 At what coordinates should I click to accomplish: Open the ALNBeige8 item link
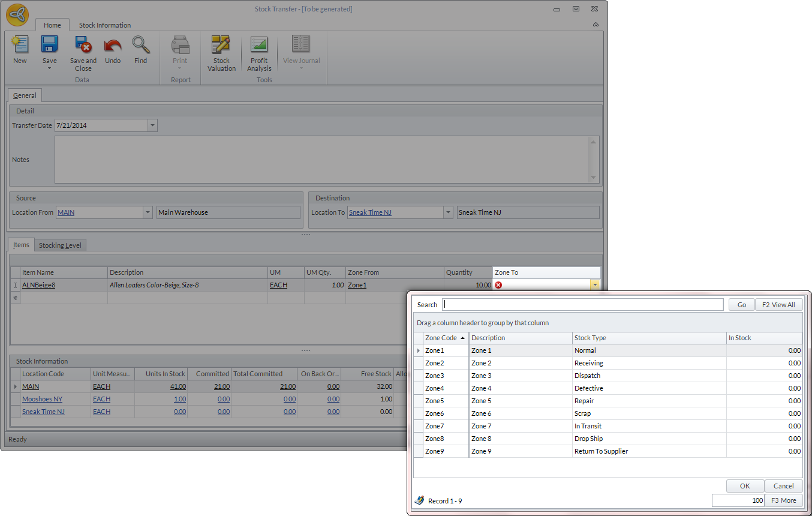(x=39, y=286)
